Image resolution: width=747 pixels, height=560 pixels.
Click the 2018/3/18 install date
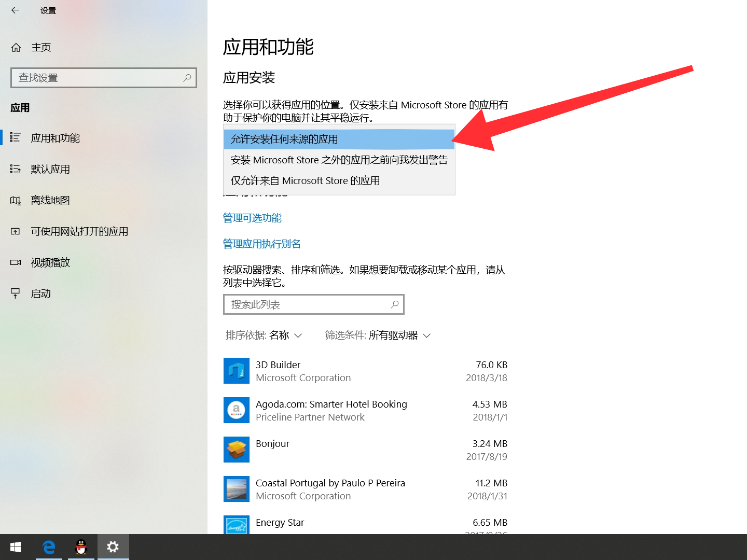tap(487, 378)
